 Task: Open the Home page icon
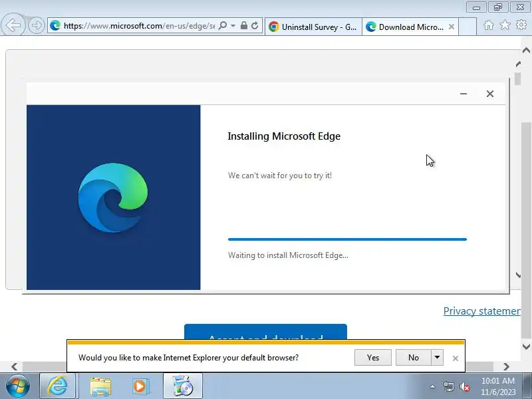point(489,25)
